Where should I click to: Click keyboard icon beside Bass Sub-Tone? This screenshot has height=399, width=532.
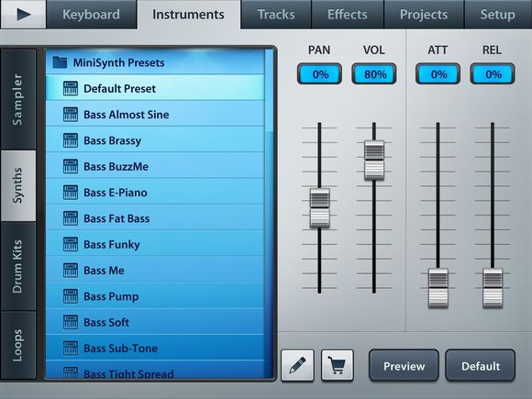click(71, 349)
